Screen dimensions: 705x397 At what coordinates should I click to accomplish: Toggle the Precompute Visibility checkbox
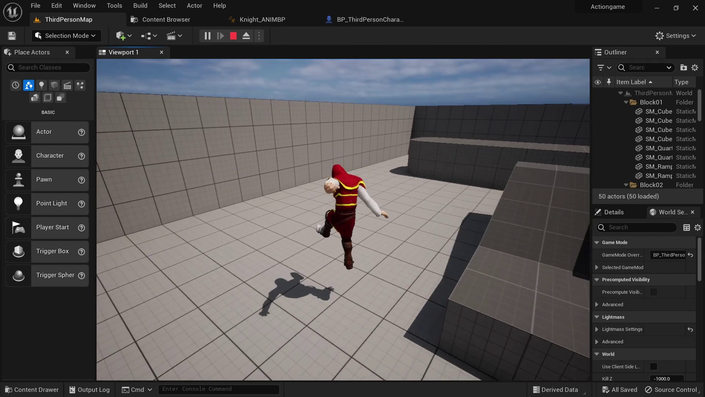click(653, 292)
